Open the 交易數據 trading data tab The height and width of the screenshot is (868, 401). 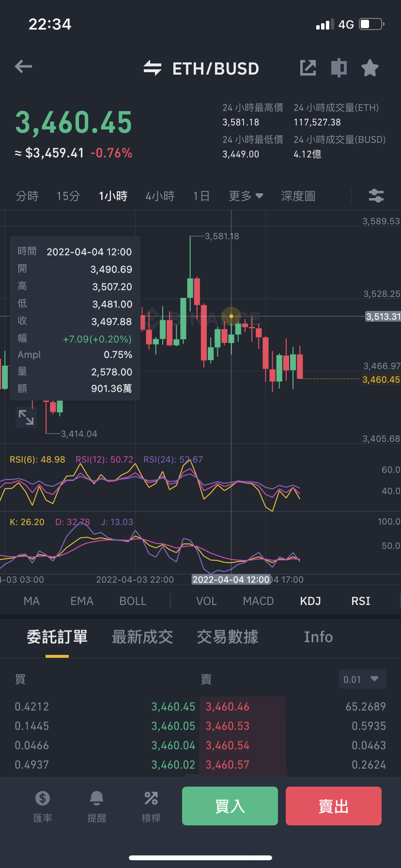228,637
